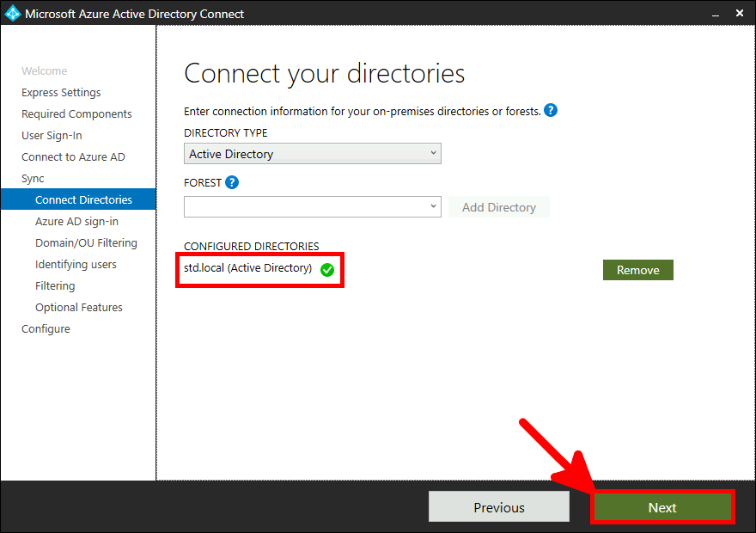756x533 pixels.
Task: Select the Welcome step in sidebar
Action: click(x=45, y=70)
